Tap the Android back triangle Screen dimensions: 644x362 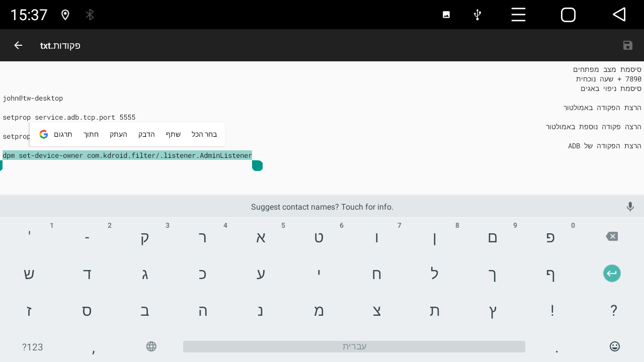click(x=619, y=15)
